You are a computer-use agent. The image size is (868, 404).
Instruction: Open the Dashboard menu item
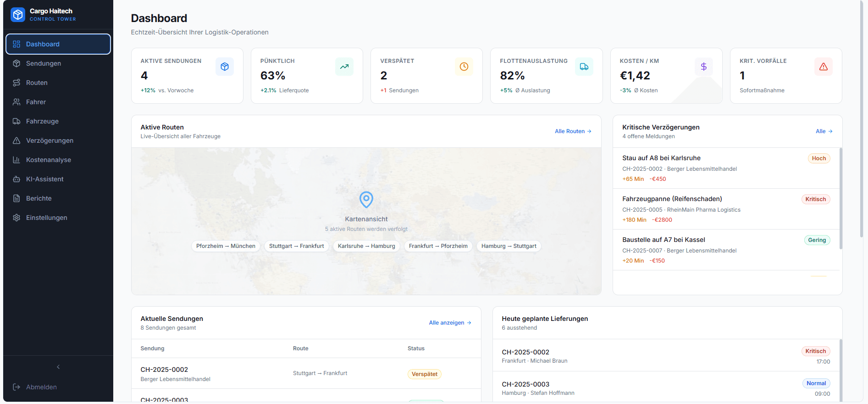click(x=58, y=44)
